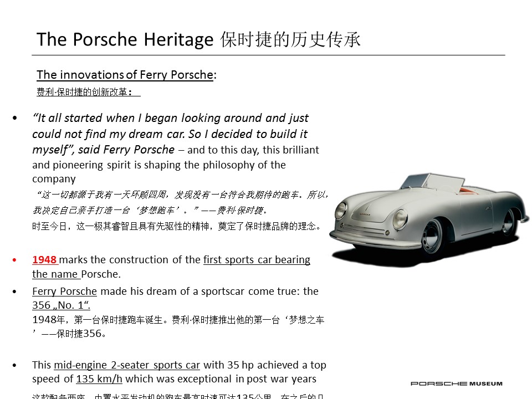Click the slide title "The Porsche Heritage"
This screenshot has height=399, width=532.
(125, 39)
